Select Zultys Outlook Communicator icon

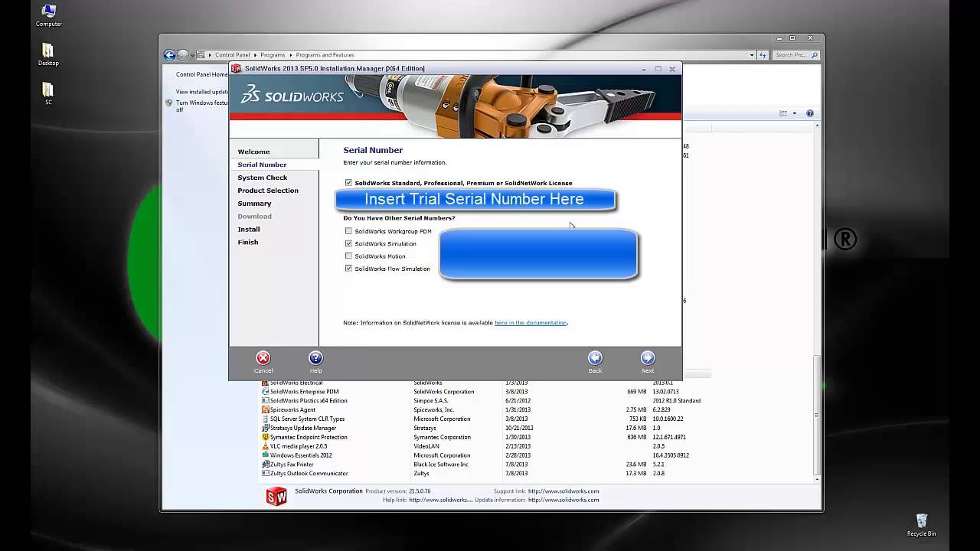tap(265, 474)
